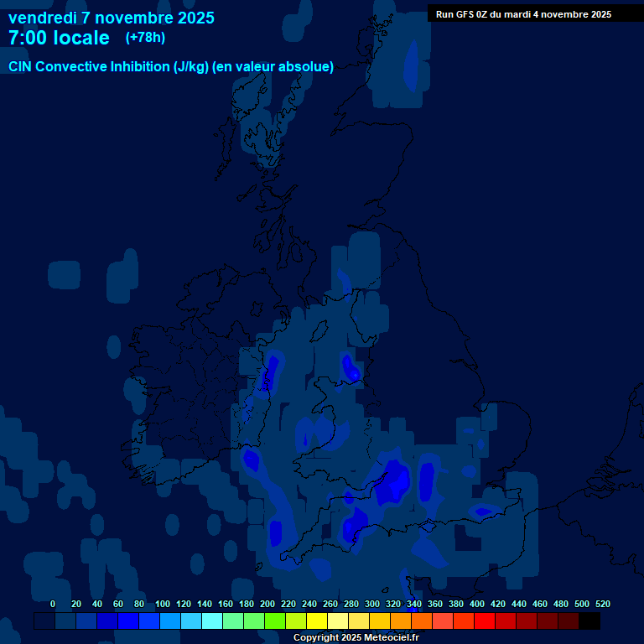Viewport: 644px width, 644px height.
Task: Select the bright yellow legend swatch under 240
Action: (317, 621)
